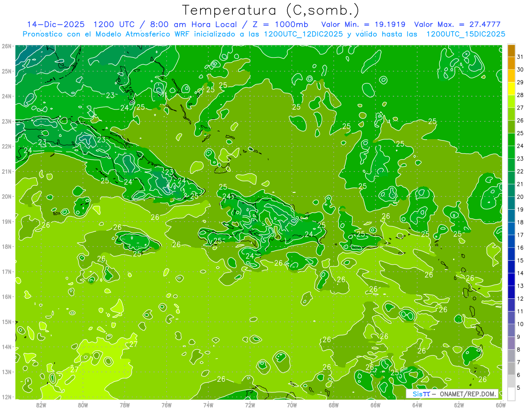Screen dimensions: 532x411
Task: Click Valor Min. = 19.1919 text
Action: (x=363, y=24)
